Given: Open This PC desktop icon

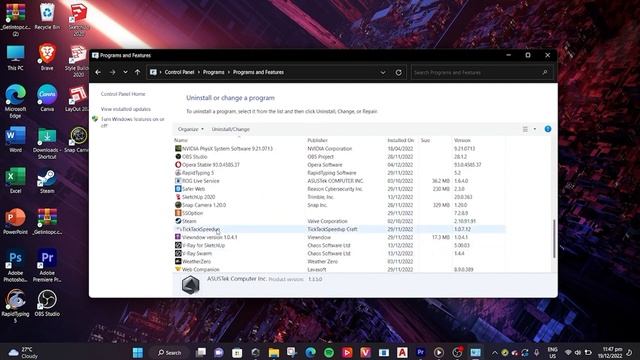Looking at the screenshot, I should 16,58.
